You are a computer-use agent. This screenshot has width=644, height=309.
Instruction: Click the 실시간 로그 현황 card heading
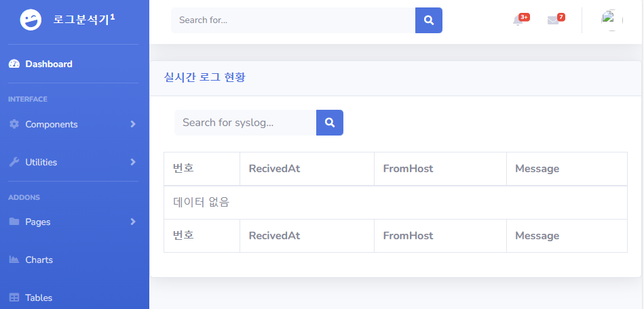tap(204, 77)
